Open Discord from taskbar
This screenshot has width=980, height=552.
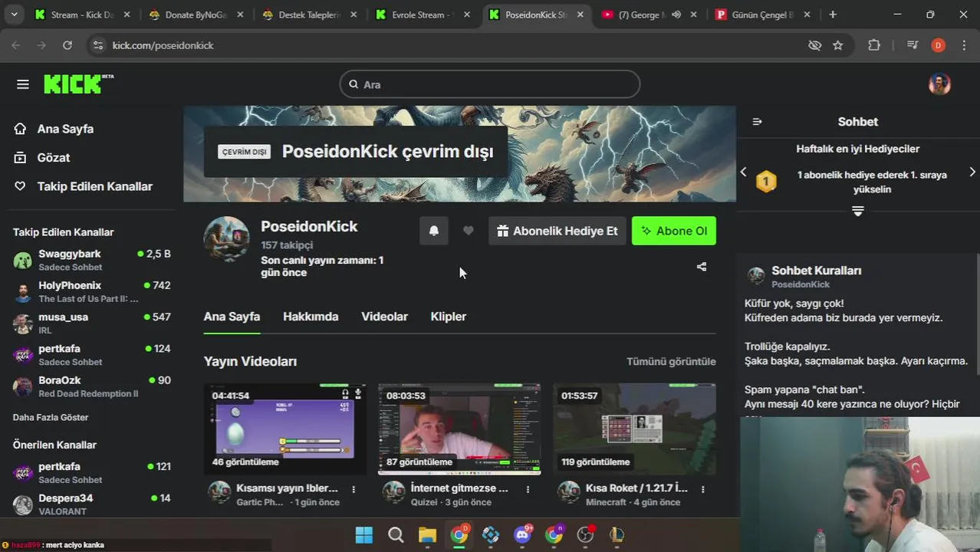coord(523,534)
